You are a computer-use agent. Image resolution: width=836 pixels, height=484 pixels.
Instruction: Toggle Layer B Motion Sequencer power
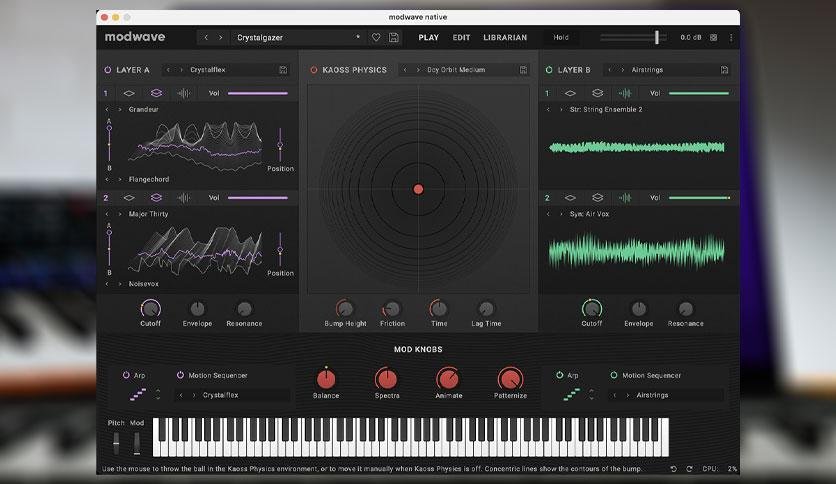614,375
